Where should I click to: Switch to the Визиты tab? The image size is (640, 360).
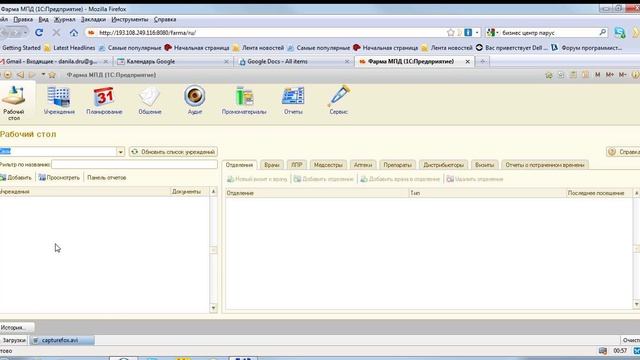tap(484, 165)
